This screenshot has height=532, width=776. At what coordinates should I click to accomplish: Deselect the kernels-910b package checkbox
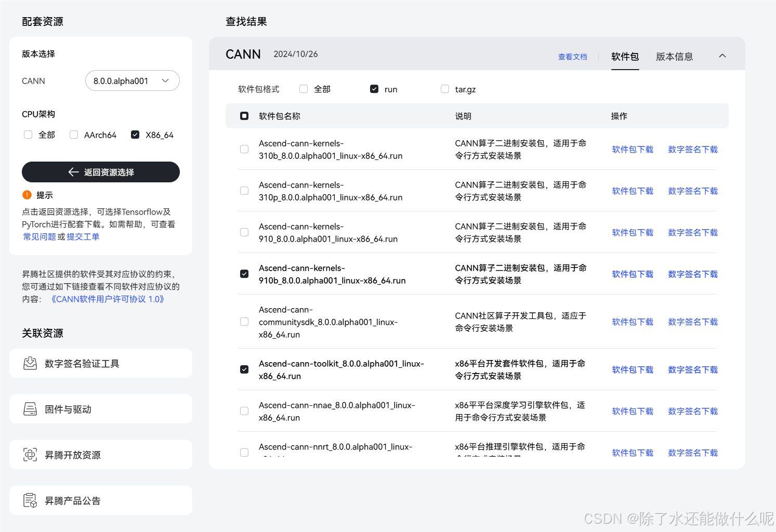coord(244,274)
